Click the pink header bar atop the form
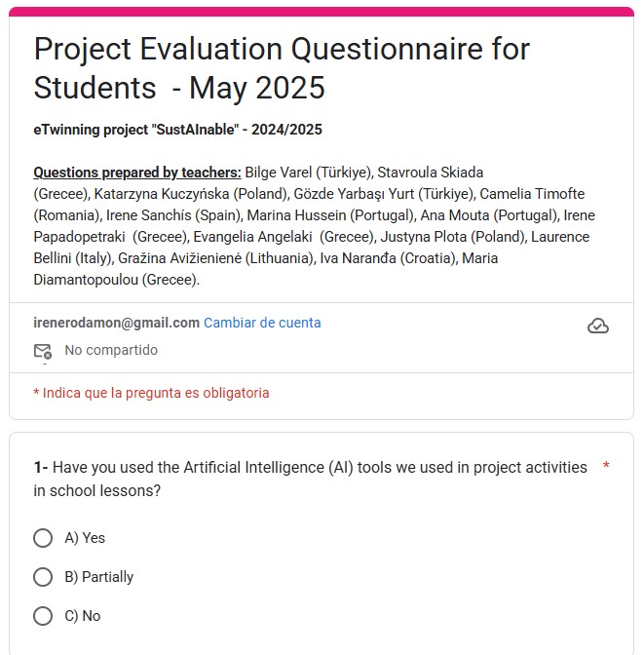 [x=322, y=11]
